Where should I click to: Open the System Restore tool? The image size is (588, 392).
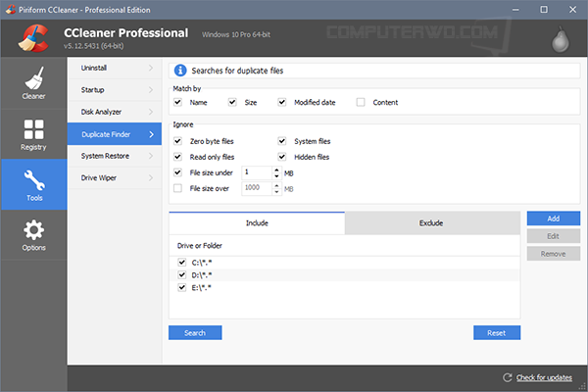pos(115,156)
